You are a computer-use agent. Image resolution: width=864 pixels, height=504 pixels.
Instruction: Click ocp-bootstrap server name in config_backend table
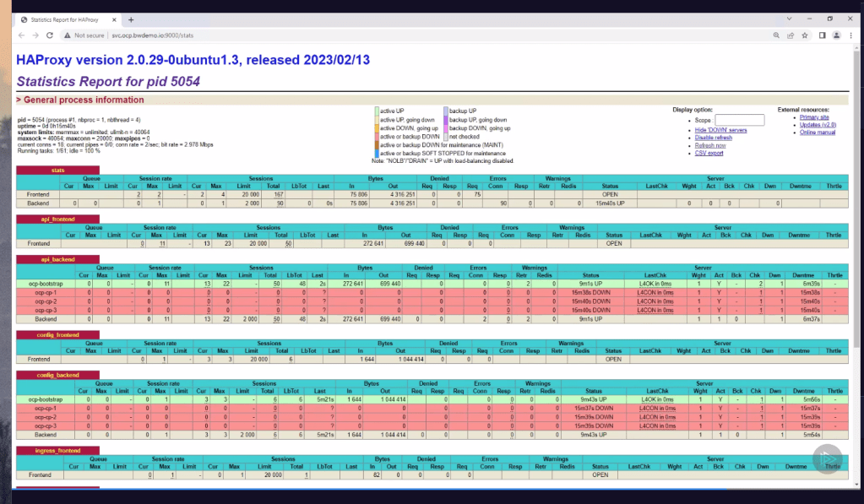click(x=46, y=399)
